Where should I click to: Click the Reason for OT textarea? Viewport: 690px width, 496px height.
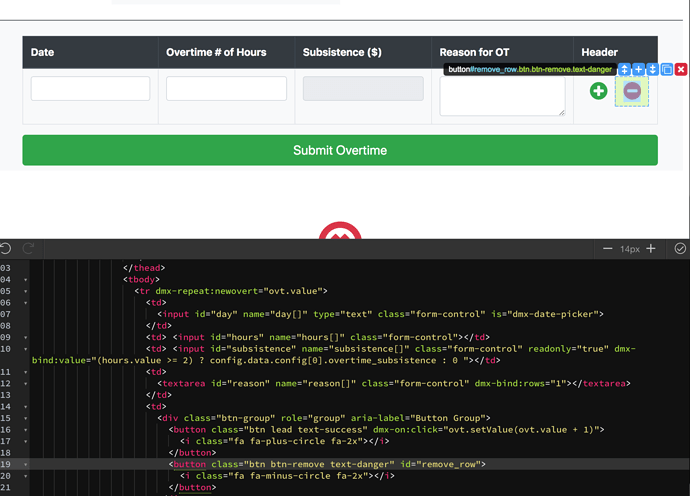502,96
